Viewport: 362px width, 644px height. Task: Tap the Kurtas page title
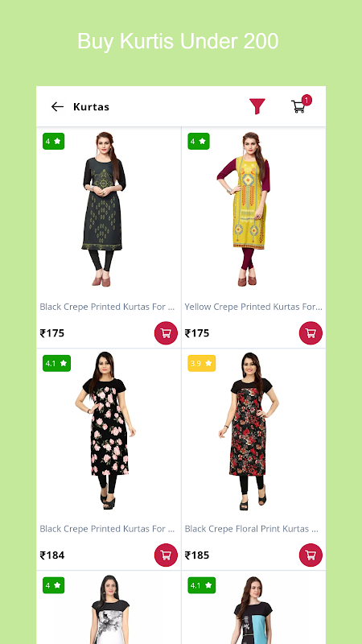(x=91, y=107)
